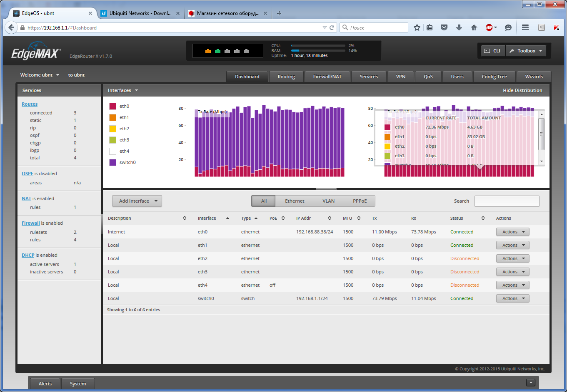567x392 pixels.
Task: Expand the Add Interface dropdown
Action: coord(137,201)
